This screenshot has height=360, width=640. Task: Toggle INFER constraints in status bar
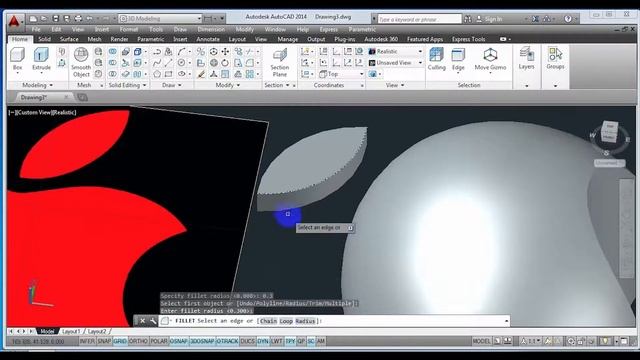[87, 341]
